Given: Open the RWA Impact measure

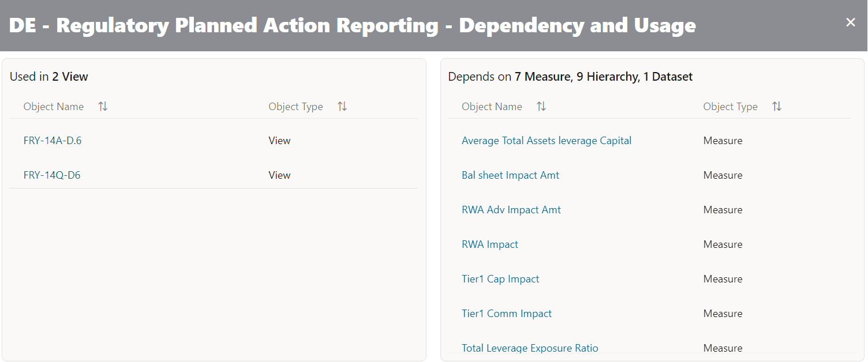Looking at the screenshot, I should click(490, 244).
